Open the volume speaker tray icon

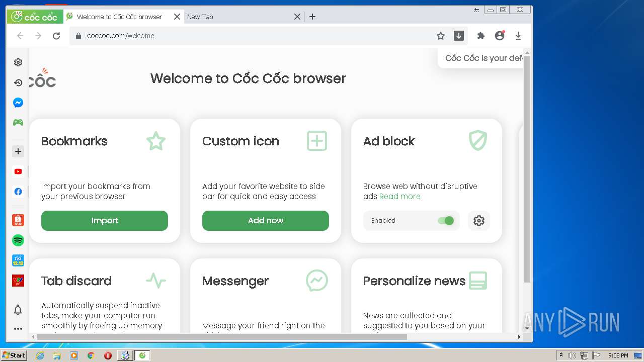pos(572,355)
